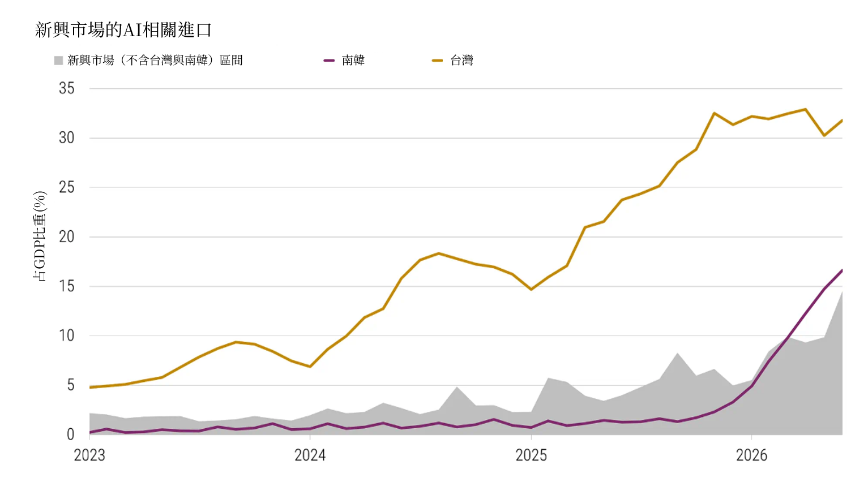Select the y-axis title 占GDP比重(%)

pyautogui.click(x=40, y=236)
